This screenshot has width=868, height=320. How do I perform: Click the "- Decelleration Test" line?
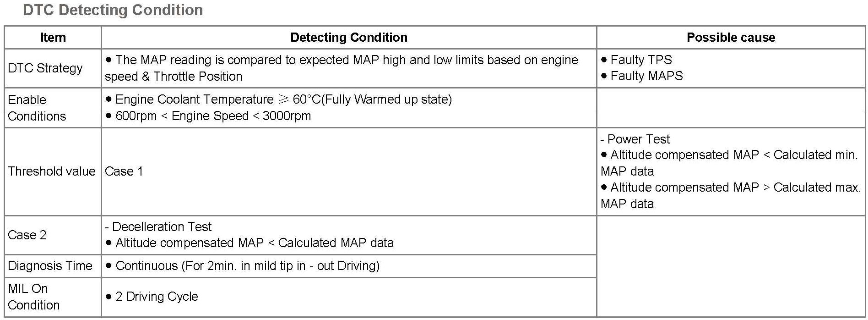[158, 227]
